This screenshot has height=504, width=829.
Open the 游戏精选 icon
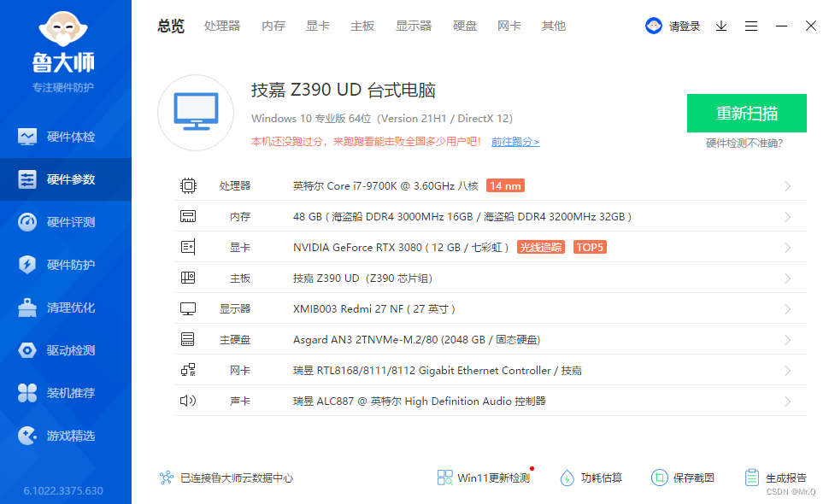(x=27, y=436)
